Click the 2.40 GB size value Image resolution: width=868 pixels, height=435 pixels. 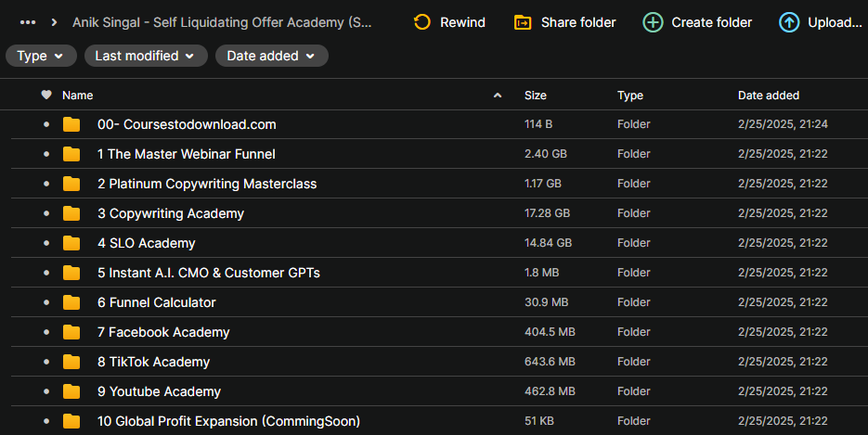[x=545, y=154]
